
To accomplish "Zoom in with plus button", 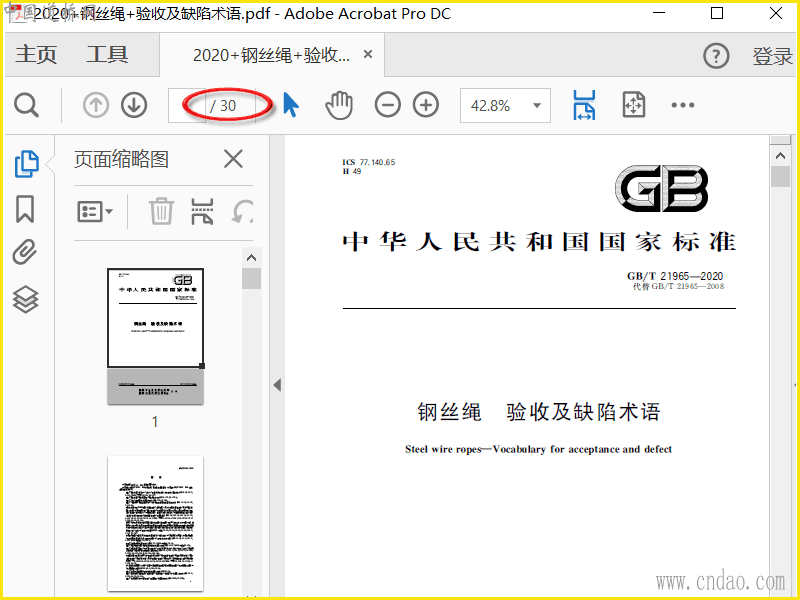I will 426,105.
